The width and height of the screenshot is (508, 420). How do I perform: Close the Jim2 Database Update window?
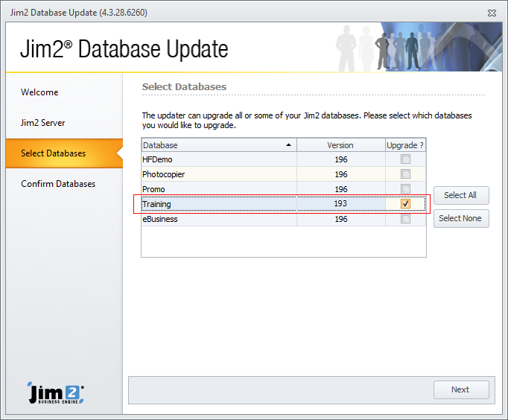pyautogui.click(x=492, y=13)
